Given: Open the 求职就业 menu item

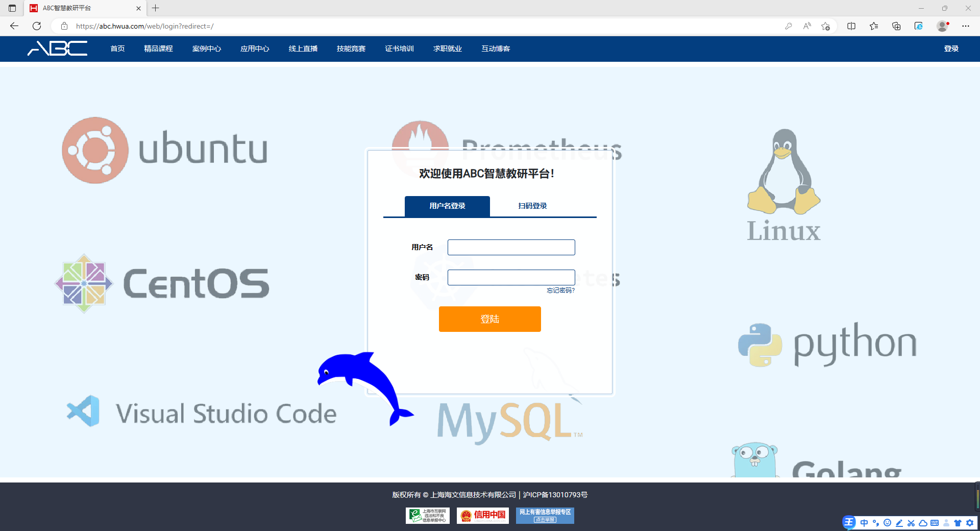Looking at the screenshot, I should [x=448, y=49].
